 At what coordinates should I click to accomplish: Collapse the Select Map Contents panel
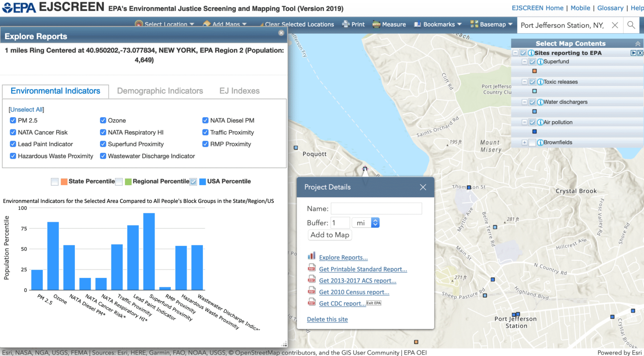pos(638,43)
